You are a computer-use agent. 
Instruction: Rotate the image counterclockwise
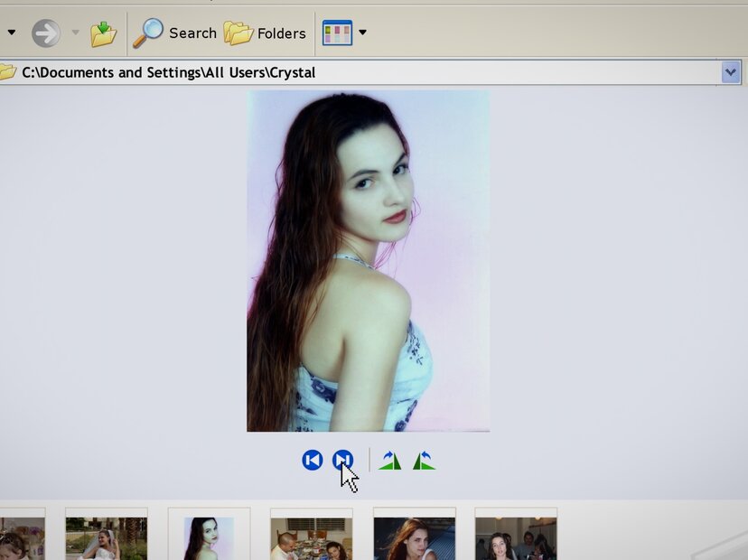pos(424,461)
